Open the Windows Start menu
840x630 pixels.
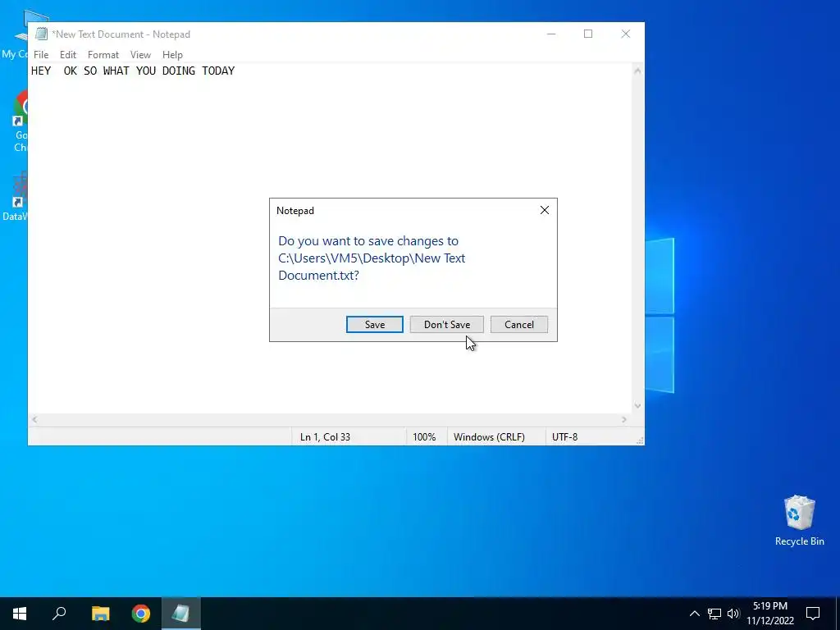coord(20,614)
